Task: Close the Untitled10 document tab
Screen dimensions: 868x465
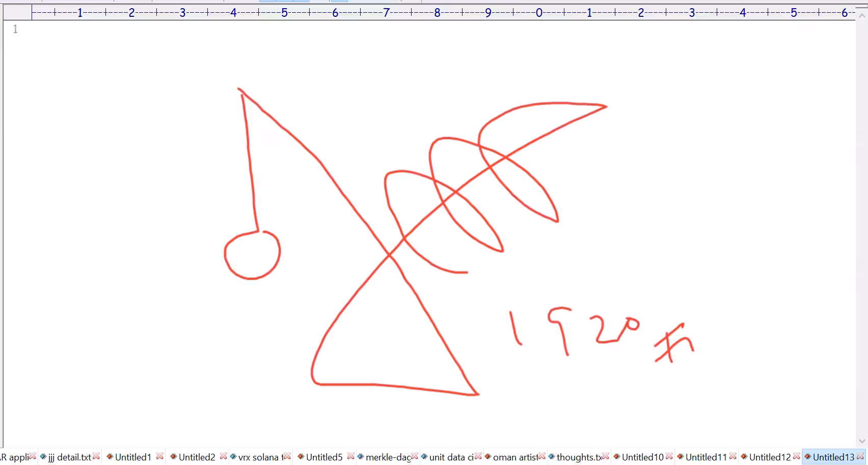Action: [x=669, y=456]
